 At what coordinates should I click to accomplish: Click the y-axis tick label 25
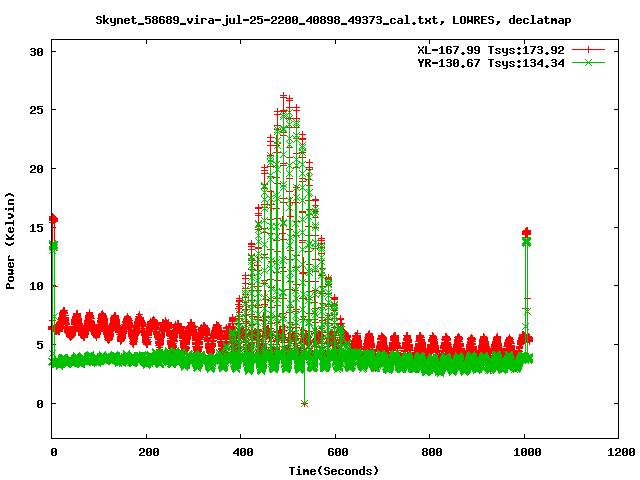(36, 110)
